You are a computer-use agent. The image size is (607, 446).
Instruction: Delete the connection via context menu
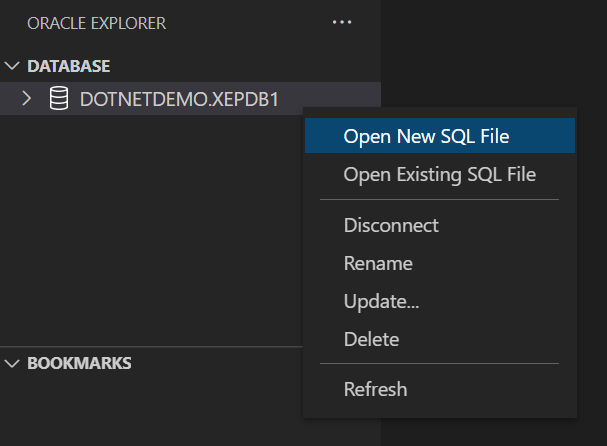tap(371, 340)
